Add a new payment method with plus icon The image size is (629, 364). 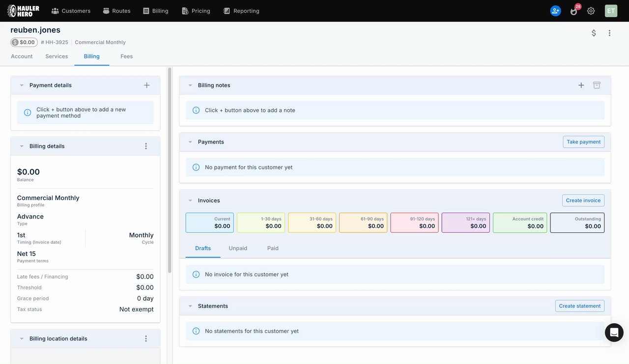tap(146, 85)
